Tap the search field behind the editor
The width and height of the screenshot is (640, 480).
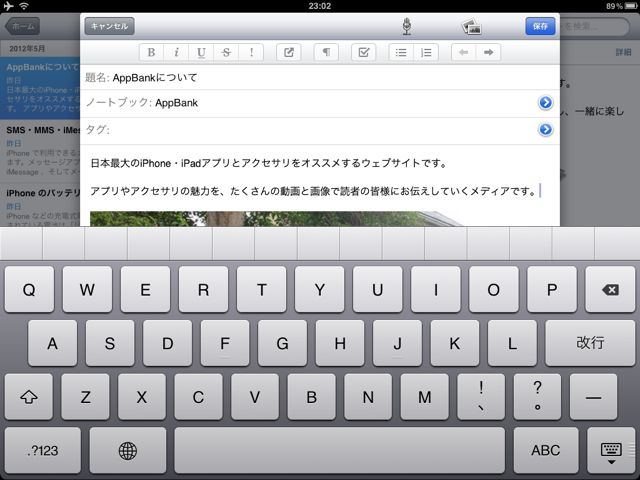595,27
